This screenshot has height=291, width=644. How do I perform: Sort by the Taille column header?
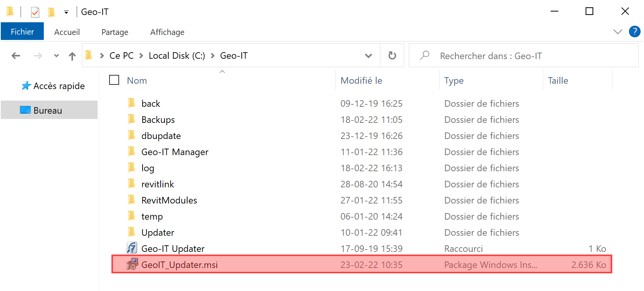coord(558,81)
